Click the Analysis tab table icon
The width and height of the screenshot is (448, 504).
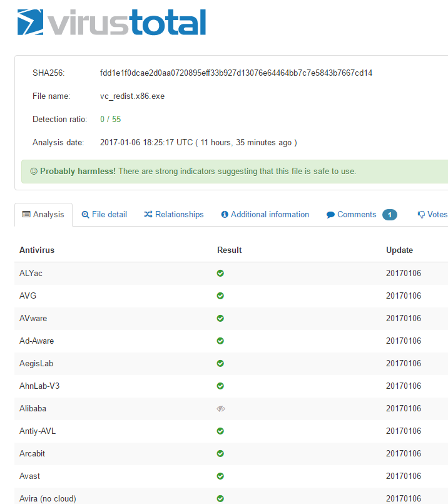click(x=26, y=214)
